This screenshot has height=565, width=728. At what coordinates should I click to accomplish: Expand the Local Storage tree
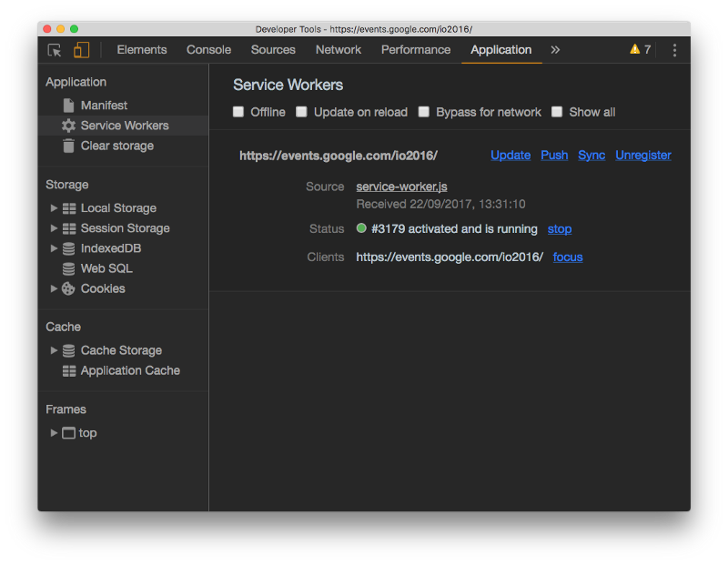(x=55, y=208)
